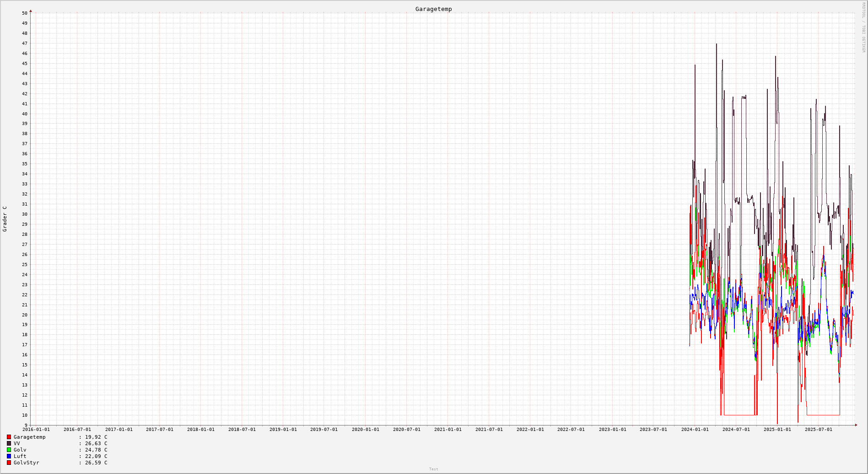This screenshot has height=474, width=868.
Task: Click the 2025-07-01 x-axis date label
Action: pos(818,430)
